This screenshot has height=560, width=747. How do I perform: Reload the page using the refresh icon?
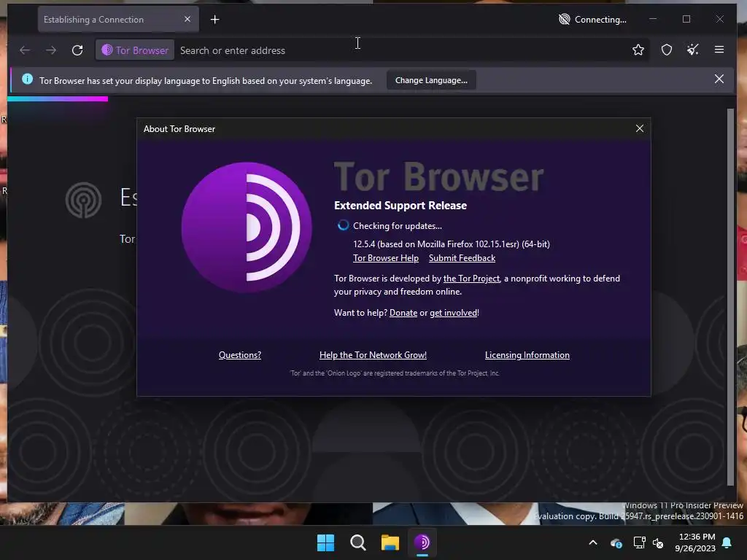77,50
